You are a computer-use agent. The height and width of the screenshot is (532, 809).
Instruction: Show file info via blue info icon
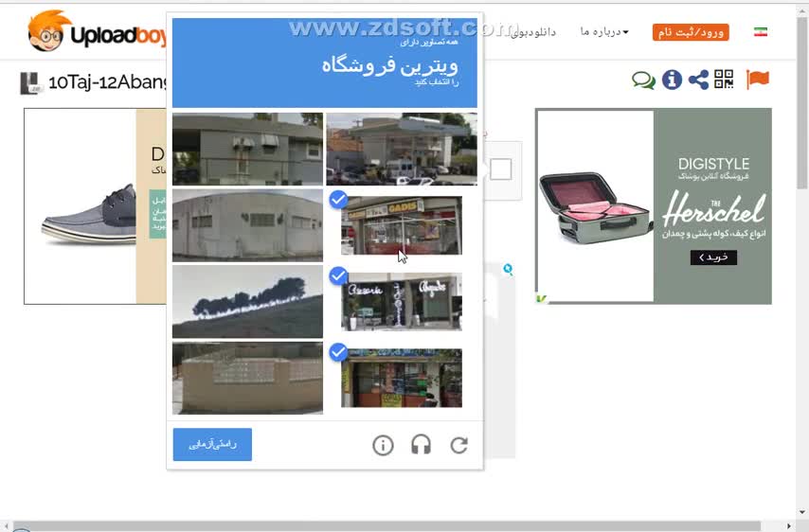pyautogui.click(x=672, y=80)
